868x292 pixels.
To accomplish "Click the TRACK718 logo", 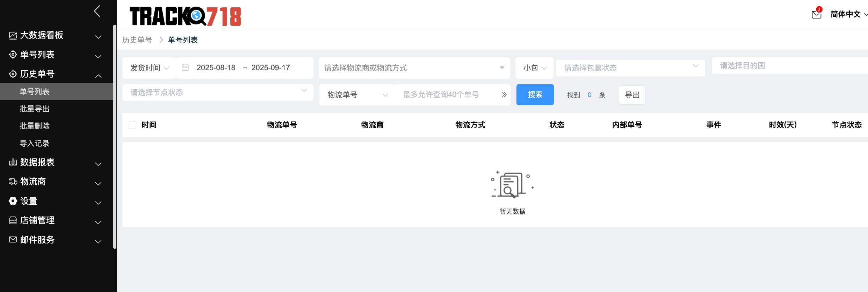I will click(185, 16).
